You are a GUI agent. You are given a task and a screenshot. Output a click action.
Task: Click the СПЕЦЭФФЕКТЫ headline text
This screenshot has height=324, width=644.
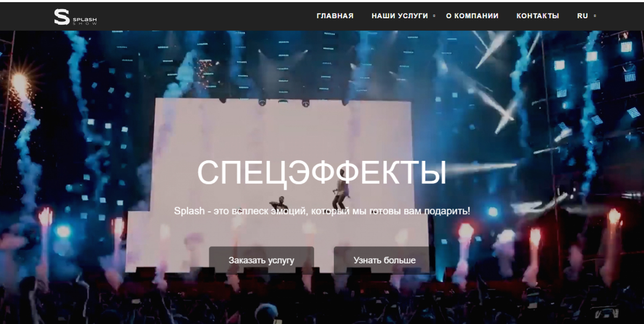(x=321, y=173)
